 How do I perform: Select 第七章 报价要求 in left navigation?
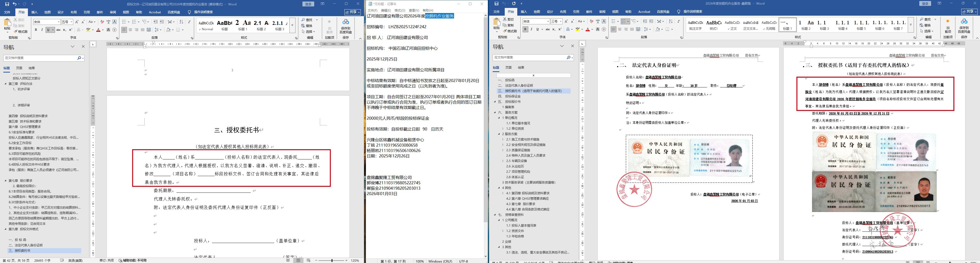tap(20, 180)
